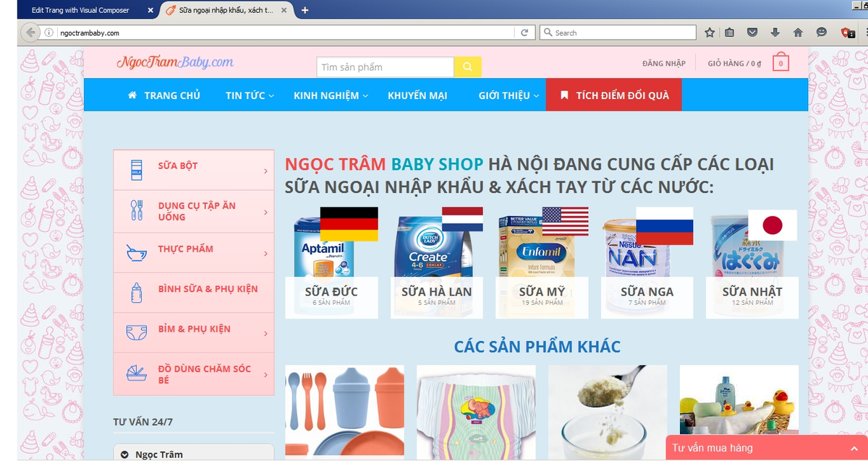
Task: Click the baby bottle category icon
Action: pos(136,292)
